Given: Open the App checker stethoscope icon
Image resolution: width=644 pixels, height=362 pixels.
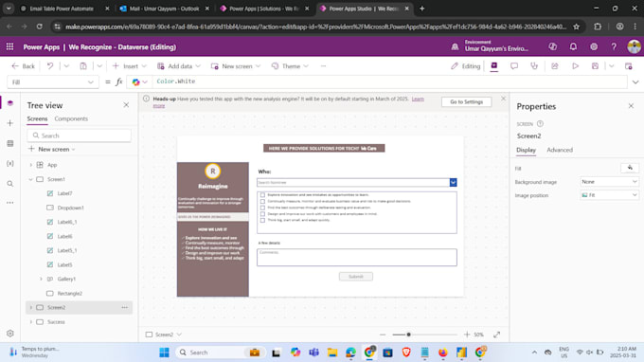Looking at the screenshot, I should pos(534,65).
